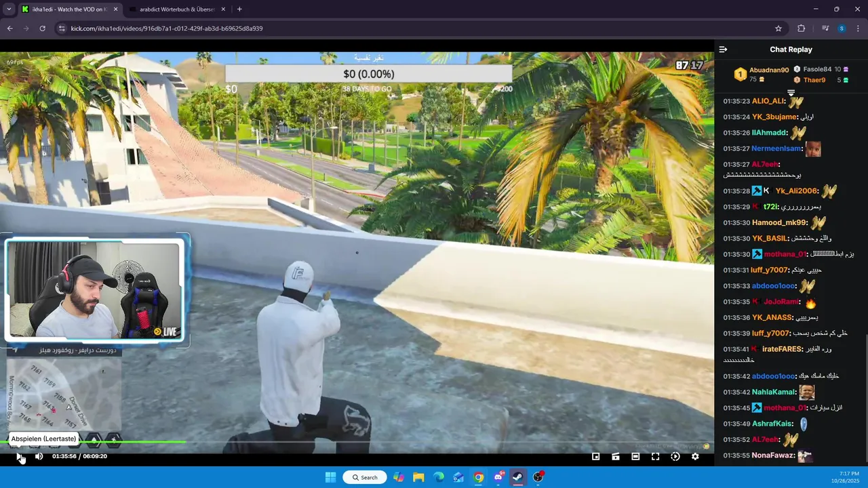The height and width of the screenshot is (488, 868).
Task: Open media controls icon in toolbar
Action: pos(825,28)
